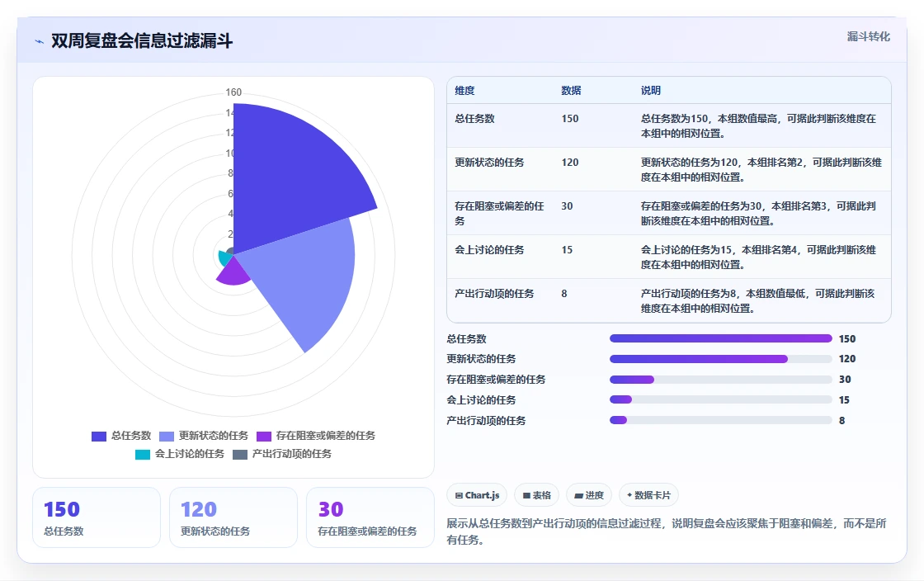This screenshot has height=581, width=924.
Task: Open the 120 更新状态的任务 stat card
Action: click(x=233, y=517)
